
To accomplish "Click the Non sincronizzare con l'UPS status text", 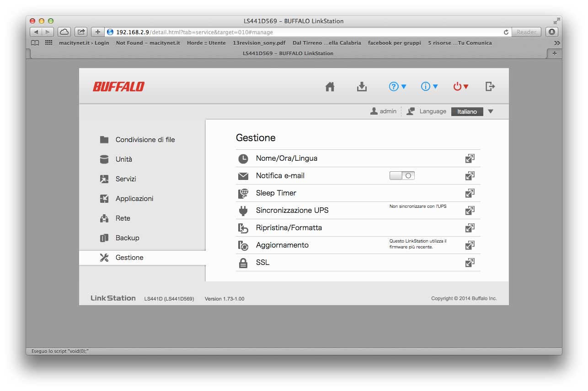I will [418, 206].
